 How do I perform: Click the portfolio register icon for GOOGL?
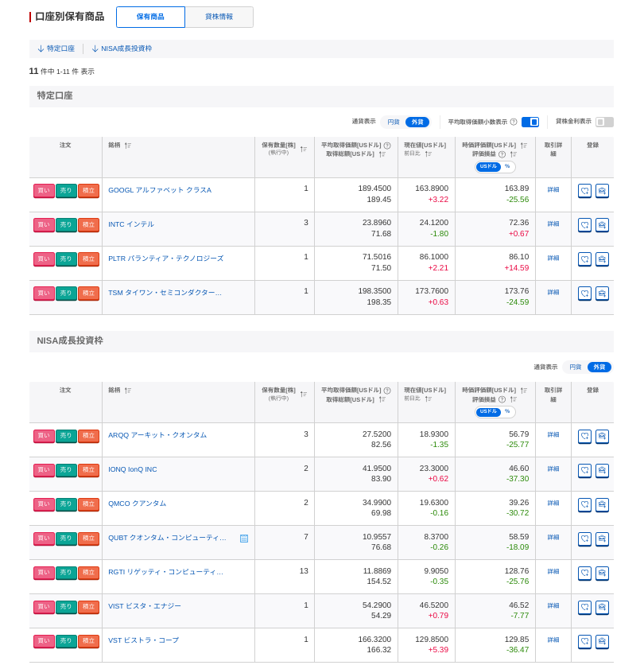(x=602, y=191)
